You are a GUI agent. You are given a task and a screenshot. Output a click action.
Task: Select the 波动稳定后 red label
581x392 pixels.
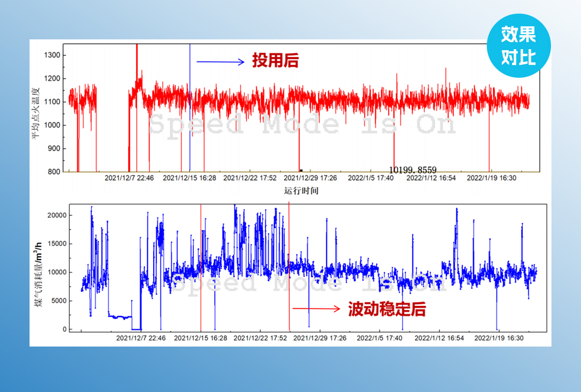387,309
